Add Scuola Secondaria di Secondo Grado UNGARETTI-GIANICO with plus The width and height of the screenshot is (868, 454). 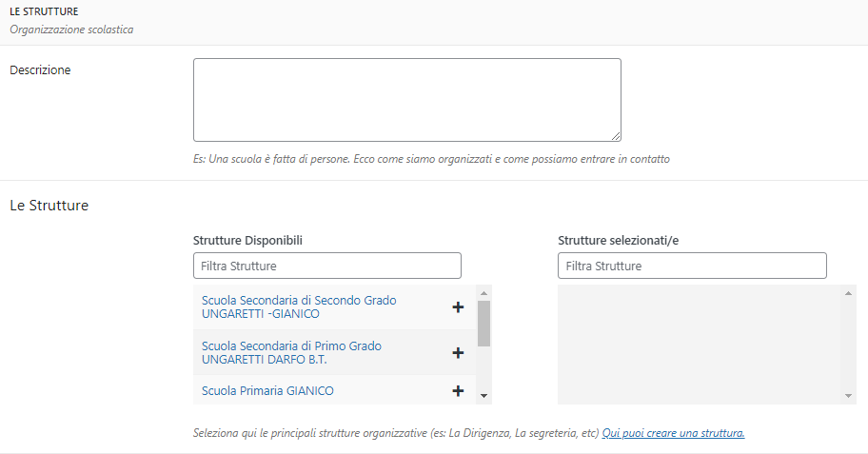click(458, 307)
